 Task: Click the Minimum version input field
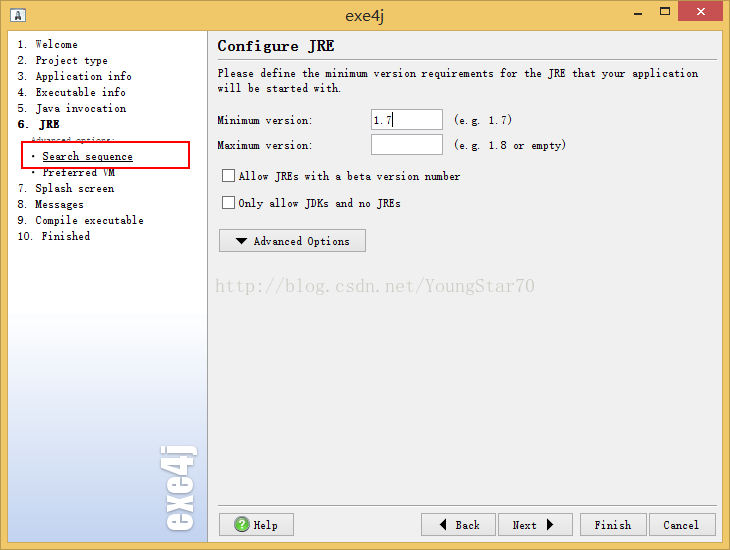pos(406,120)
